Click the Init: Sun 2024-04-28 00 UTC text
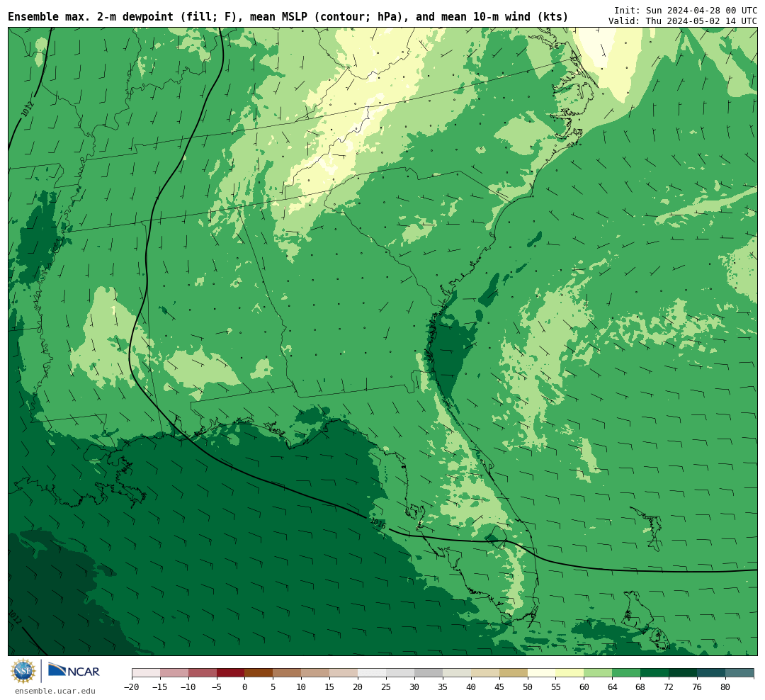This screenshot has height=700, width=765. (x=686, y=10)
